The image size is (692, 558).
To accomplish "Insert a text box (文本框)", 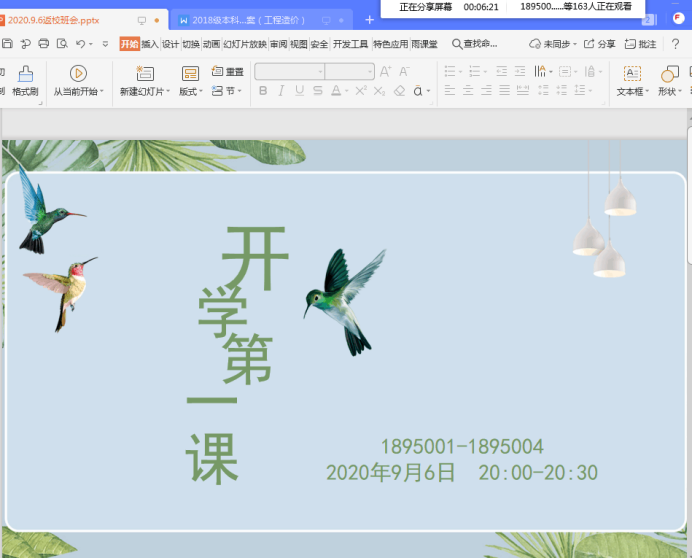I will (x=631, y=74).
